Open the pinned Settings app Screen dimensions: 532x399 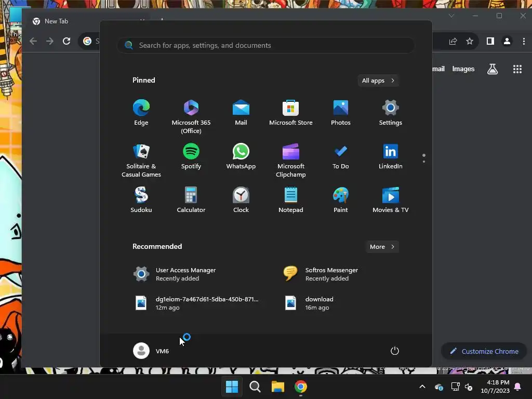coord(391,113)
